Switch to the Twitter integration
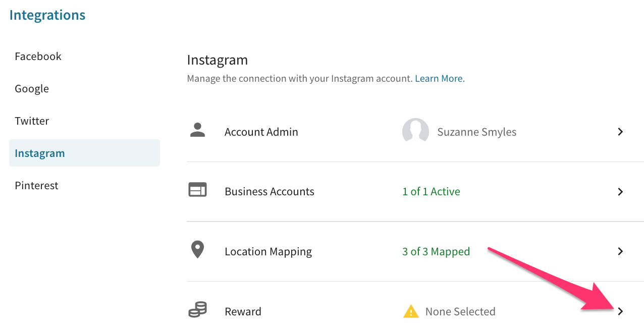Screen dimensions: 644x333 32,121
